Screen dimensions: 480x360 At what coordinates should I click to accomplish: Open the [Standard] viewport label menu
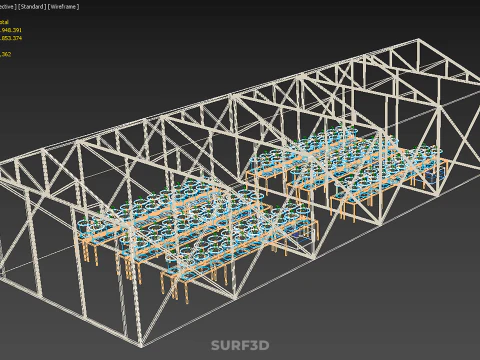click(x=32, y=7)
